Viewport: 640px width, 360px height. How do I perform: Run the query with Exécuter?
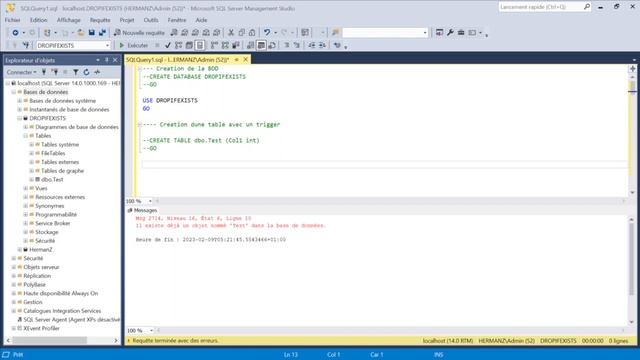pos(133,45)
